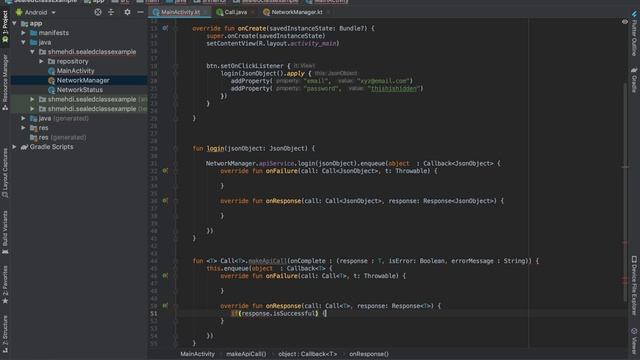Screen dimensions: 640x360
Task: Click the Kotlin file icon beside MainActivity in tree
Action: (x=51, y=71)
